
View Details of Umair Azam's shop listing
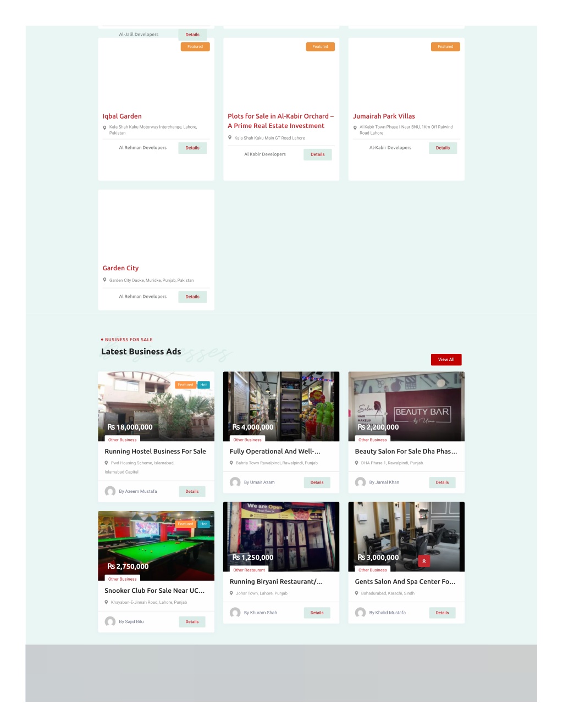click(317, 482)
